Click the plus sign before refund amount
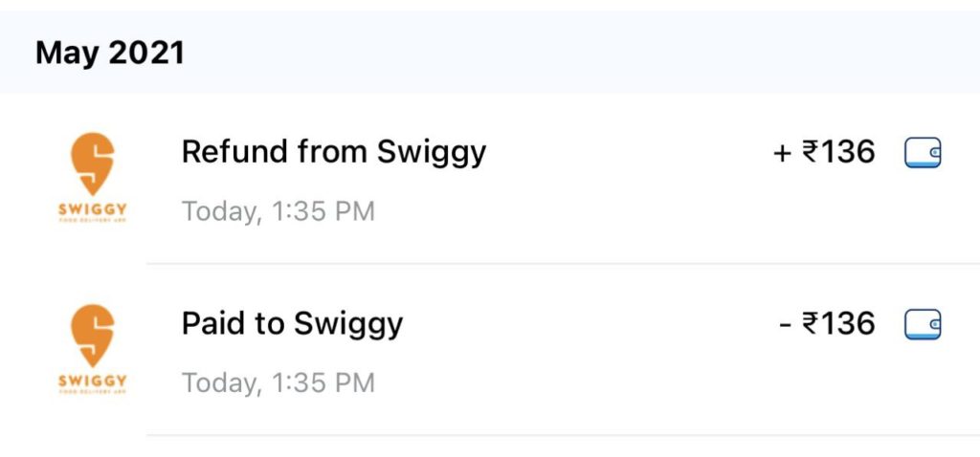 tap(783, 153)
